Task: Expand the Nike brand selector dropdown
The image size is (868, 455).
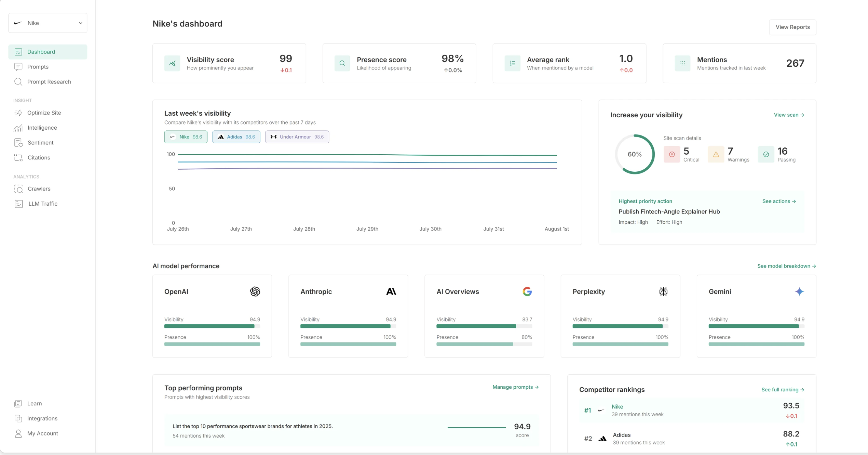Action: pos(48,23)
